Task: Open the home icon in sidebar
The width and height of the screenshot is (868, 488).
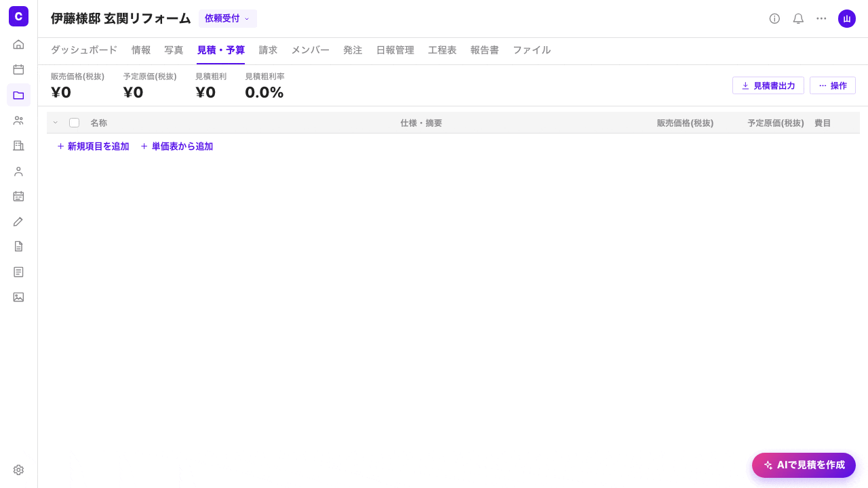Action: [18, 44]
